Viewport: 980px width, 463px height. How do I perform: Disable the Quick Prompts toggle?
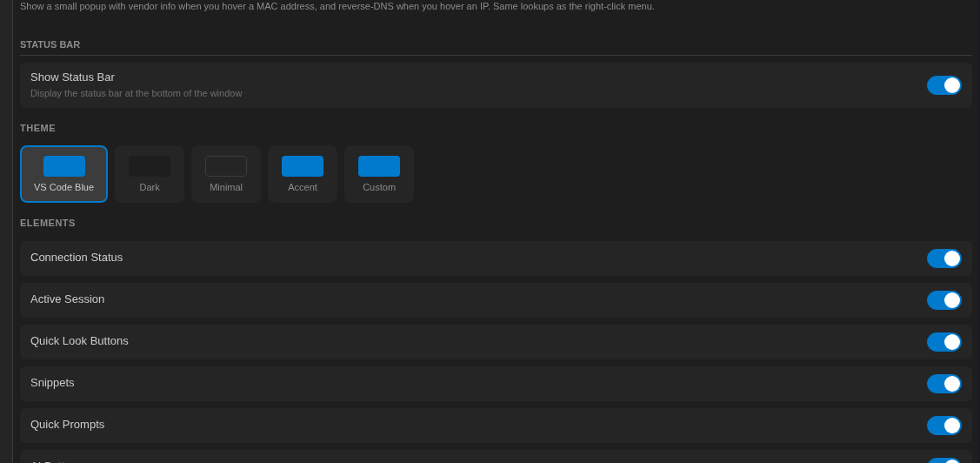click(943, 426)
